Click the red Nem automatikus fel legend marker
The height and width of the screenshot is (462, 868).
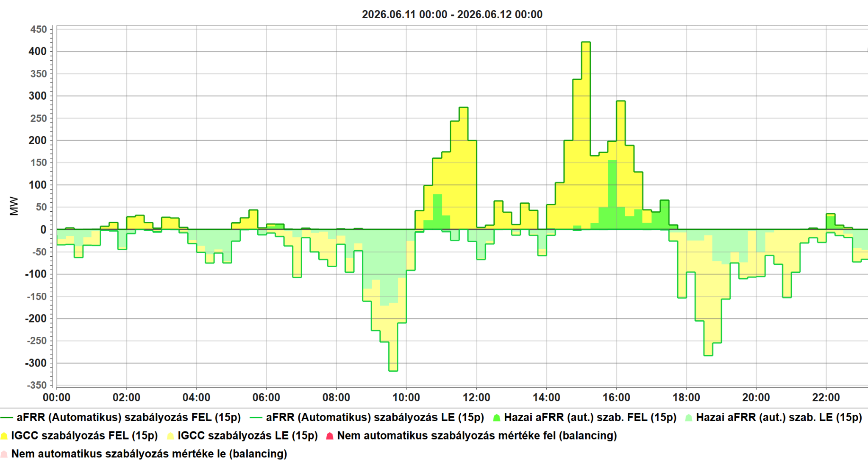tap(330, 436)
